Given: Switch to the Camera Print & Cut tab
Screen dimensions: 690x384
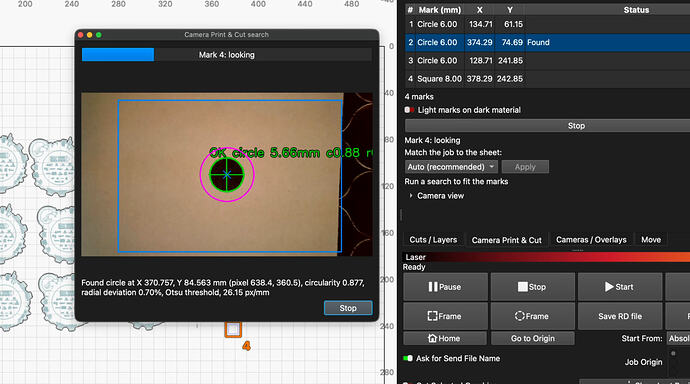Looking at the screenshot, I should 506,240.
